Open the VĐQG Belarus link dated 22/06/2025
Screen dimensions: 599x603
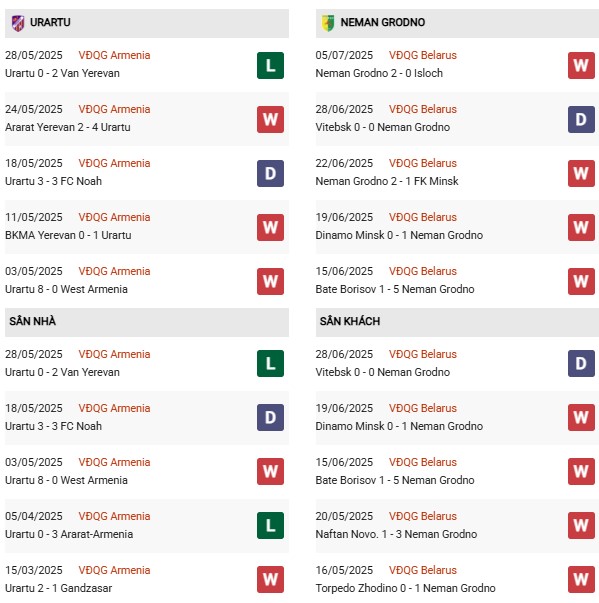423,163
